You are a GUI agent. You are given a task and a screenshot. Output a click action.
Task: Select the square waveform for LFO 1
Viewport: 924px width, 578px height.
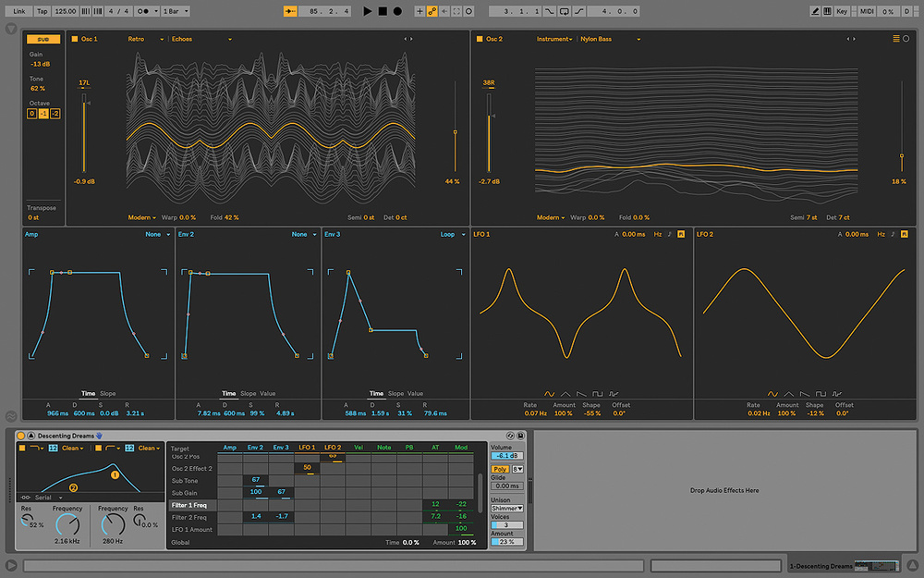coord(598,394)
